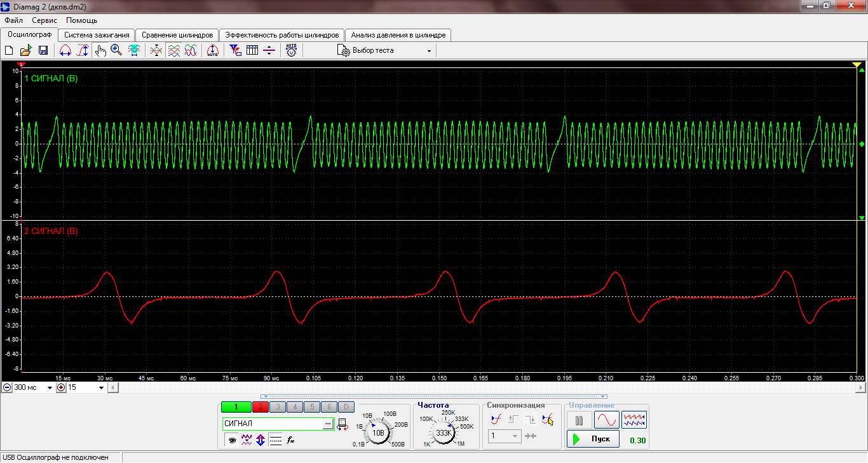
Task: Click the СИГНАЛ name input field
Action: pyautogui.click(x=273, y=424)
